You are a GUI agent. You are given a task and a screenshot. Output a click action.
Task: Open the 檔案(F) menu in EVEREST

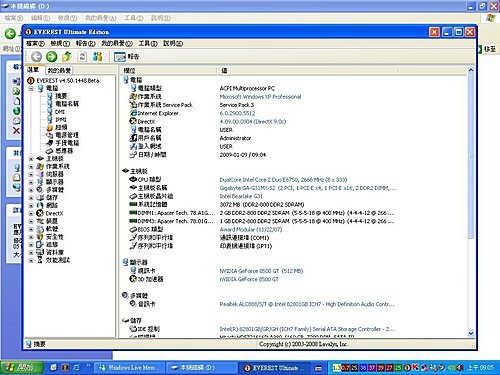pyautogui.click(x=35, y=43)
